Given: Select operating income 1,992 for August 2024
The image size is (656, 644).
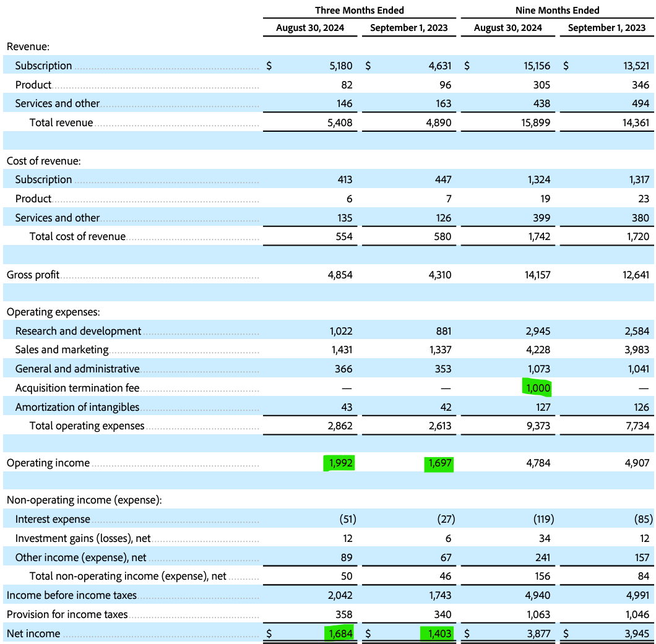Looking at the screenshot, I should click(x=340, y=463).
